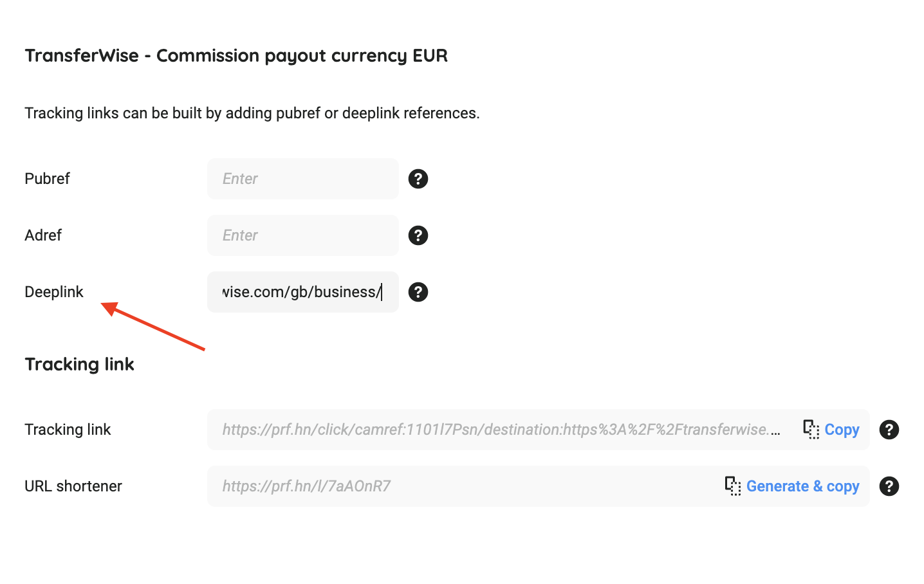
Task: Click the help icon beside Adref field
Action: click(418, 235)
